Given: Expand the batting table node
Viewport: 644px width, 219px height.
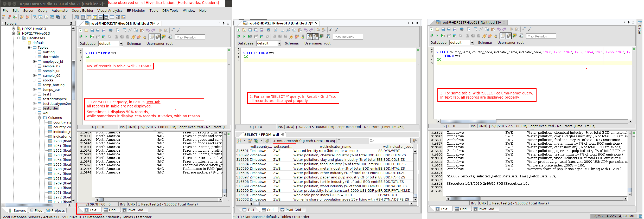Looking at the screenshot, I should [x=34, y=52].
